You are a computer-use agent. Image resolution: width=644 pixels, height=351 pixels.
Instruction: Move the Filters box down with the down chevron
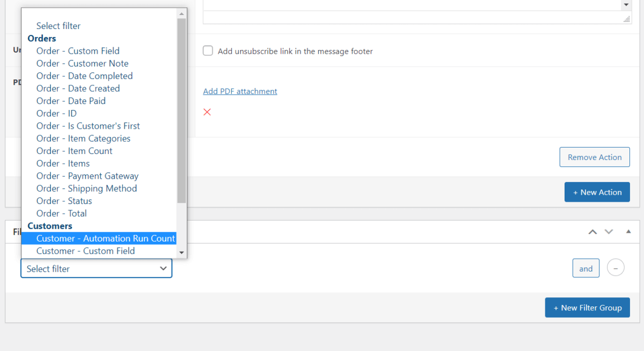pyautogui.click(x=609, y=231)
